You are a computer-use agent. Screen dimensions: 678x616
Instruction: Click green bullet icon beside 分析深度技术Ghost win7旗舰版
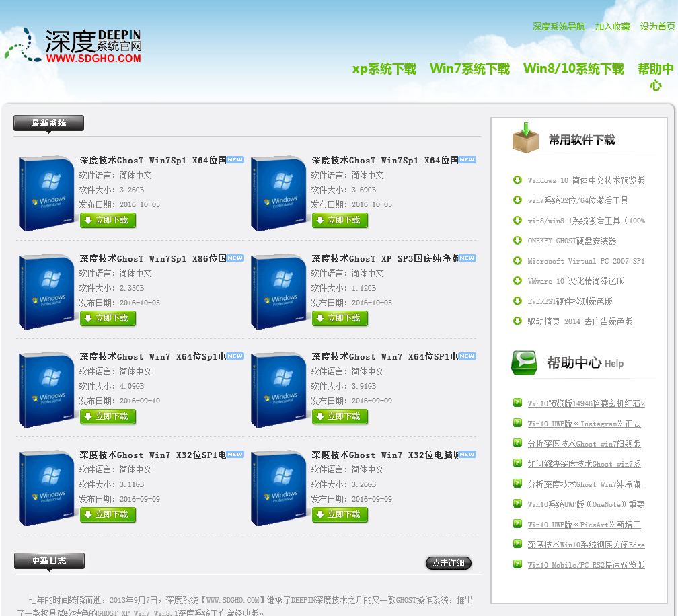click(x=517, y=442)
